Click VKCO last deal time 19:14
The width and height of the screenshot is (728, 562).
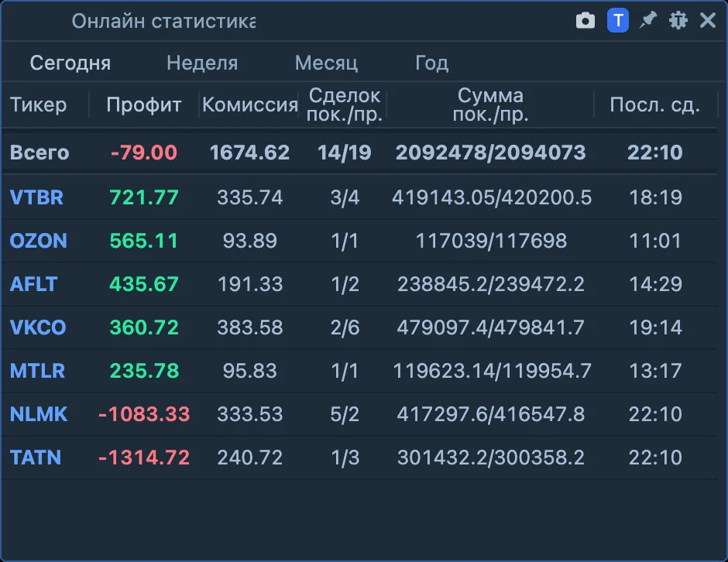pyautogui.click(x=655, y=327)
